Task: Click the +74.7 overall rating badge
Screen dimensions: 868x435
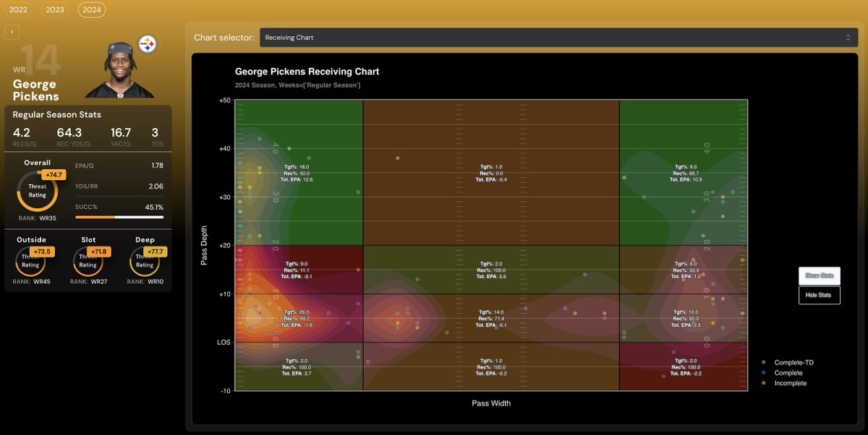Action: [55, 175]
